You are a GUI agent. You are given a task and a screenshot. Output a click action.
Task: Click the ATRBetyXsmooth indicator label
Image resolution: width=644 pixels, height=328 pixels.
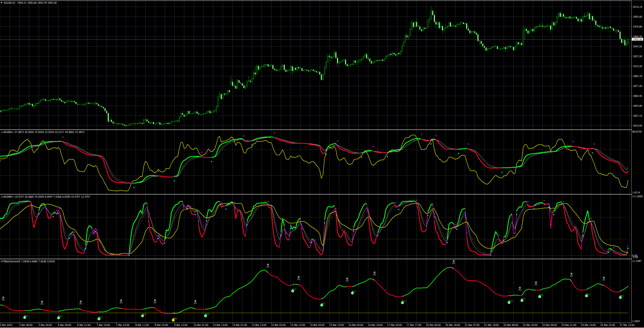(10, 261)
